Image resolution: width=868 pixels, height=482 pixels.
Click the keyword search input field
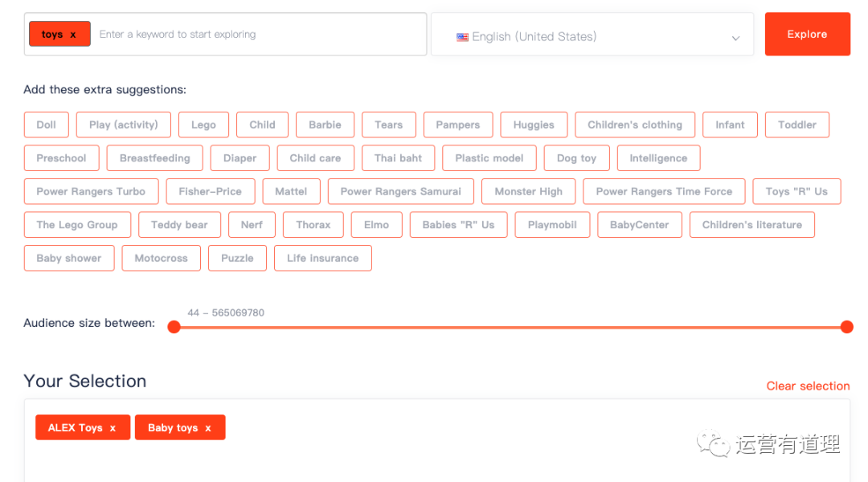pos(257,35)
